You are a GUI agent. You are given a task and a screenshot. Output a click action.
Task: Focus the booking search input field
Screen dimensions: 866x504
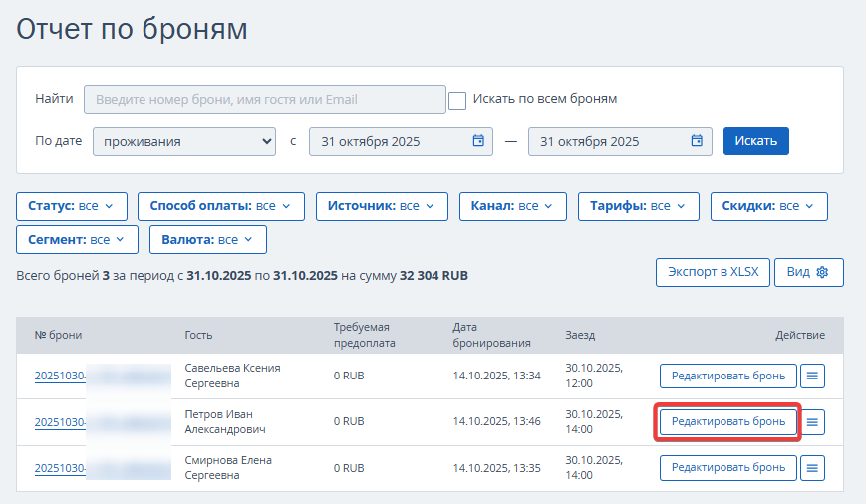pyautogui.click(x=265, y=100)
